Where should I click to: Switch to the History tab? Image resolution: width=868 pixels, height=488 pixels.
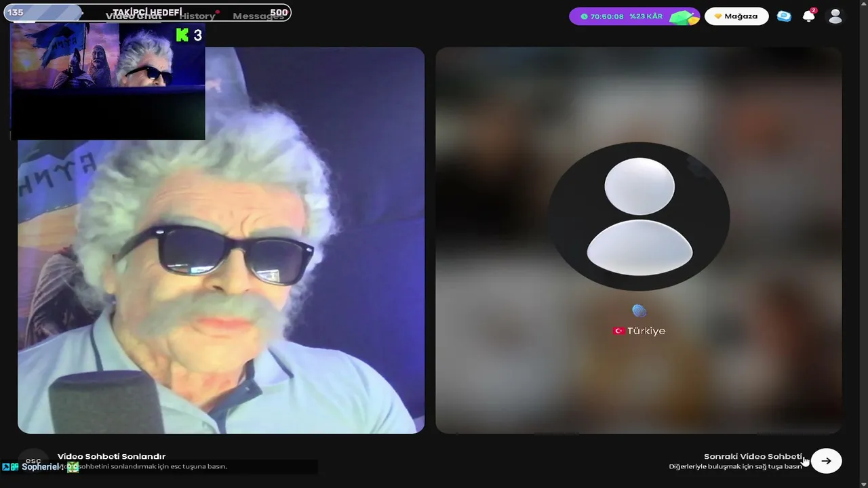click(x=197, y=16)
